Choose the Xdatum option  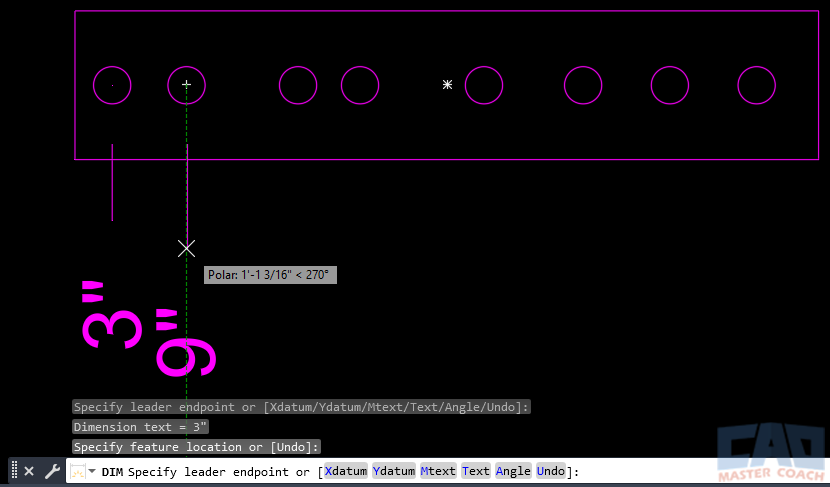coord(346,471)
